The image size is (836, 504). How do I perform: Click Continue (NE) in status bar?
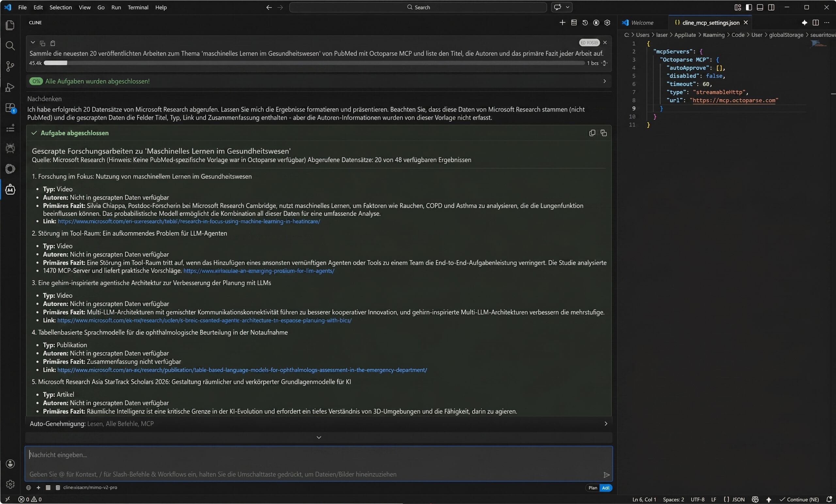(x=799, y=499)
